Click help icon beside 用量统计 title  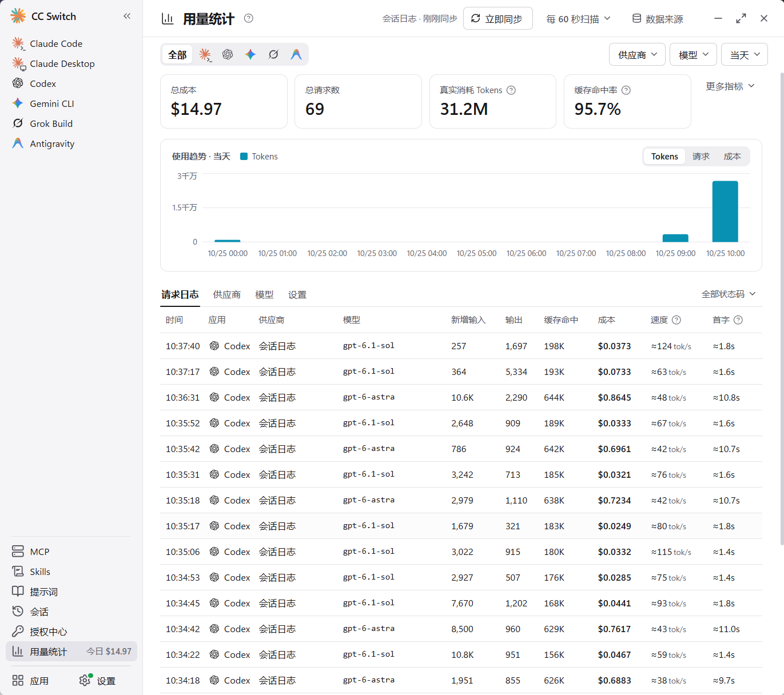click(248, 18)
